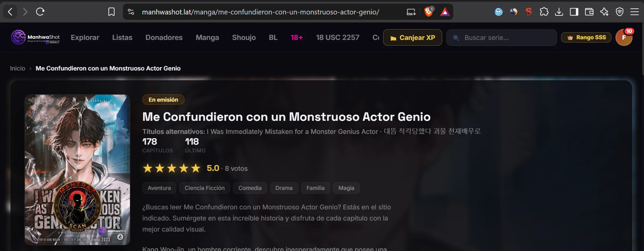Open browser downloads icon
Image resolution: width=644 pixels, height=251 pixels.
[559, 12]
